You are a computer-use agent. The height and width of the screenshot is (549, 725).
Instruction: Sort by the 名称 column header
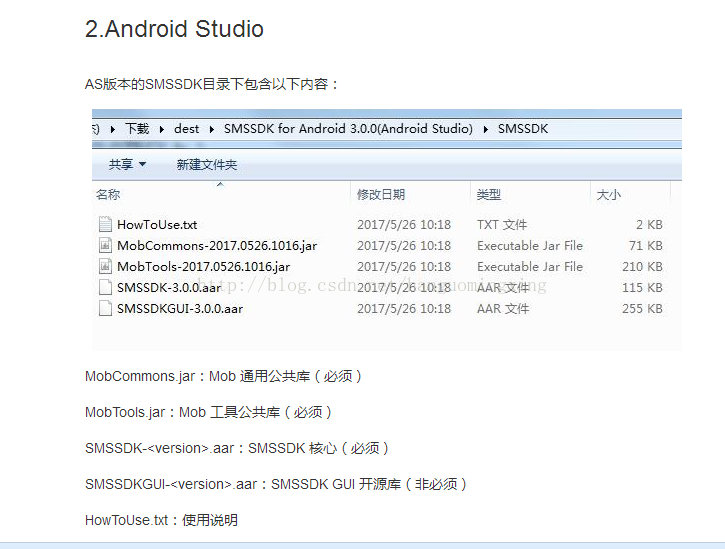point(108,195)
